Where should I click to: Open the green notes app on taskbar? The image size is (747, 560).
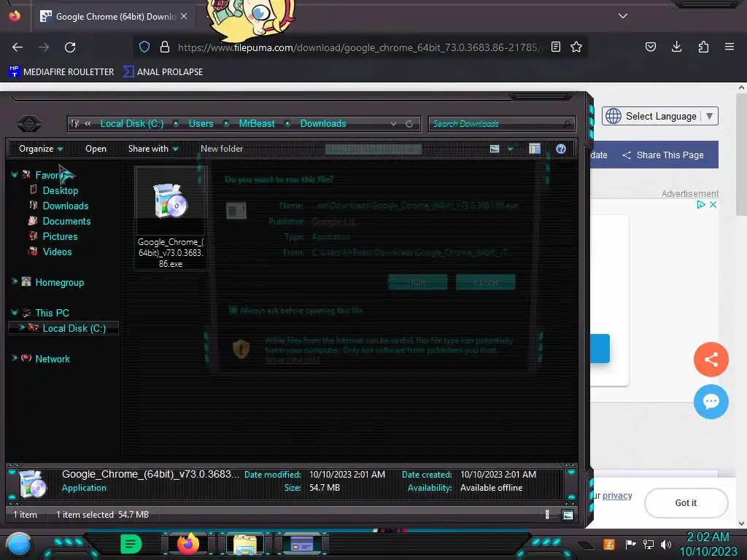tap(131, 544)
